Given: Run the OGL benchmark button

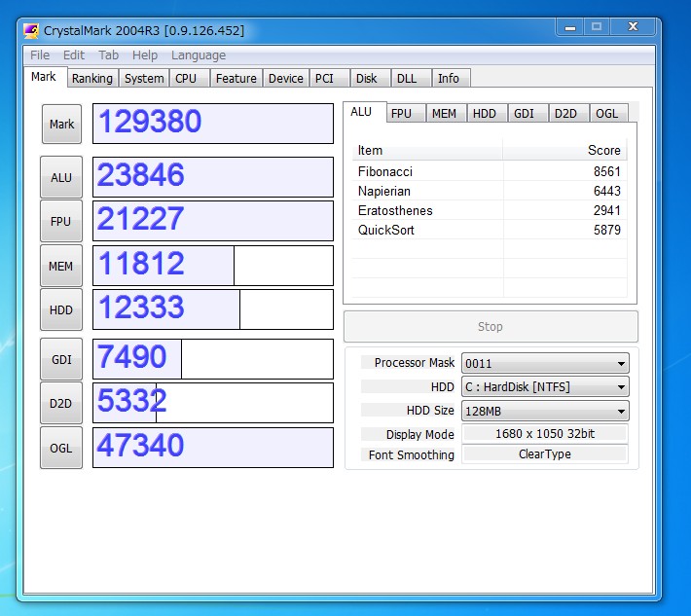Looking at the screenshot, I should (x=61, y=448).
